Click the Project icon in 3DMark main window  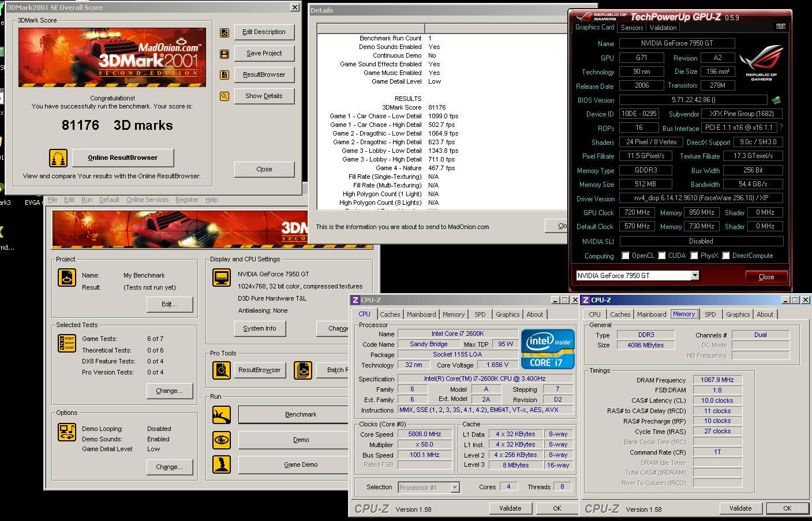(67, 278)
